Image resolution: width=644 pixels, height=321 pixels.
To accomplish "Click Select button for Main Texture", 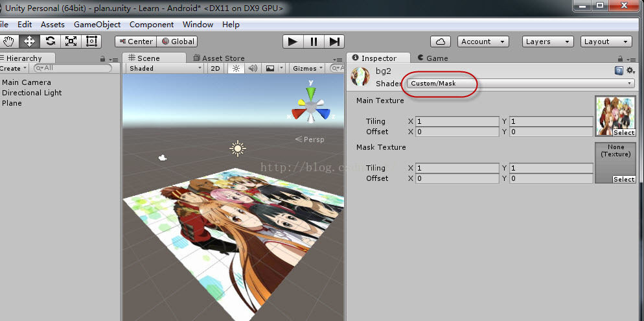I will point(624,133).
